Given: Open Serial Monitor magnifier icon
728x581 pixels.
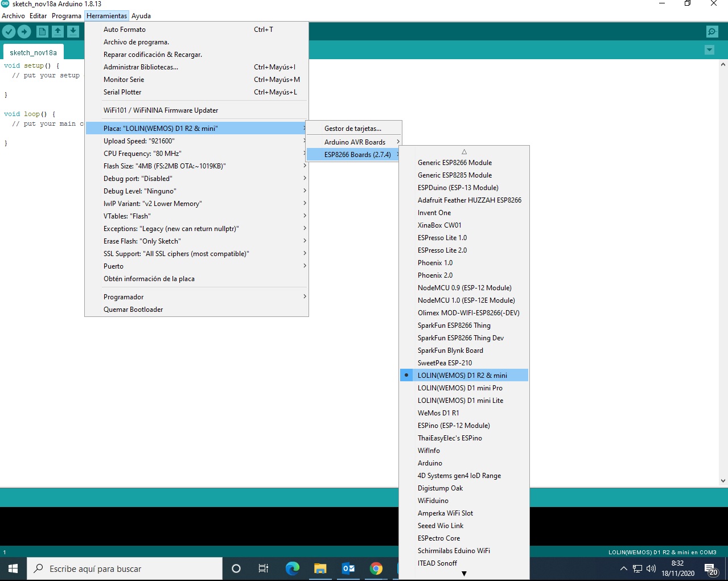Looking at the screenshot, I should click(711, 32).
